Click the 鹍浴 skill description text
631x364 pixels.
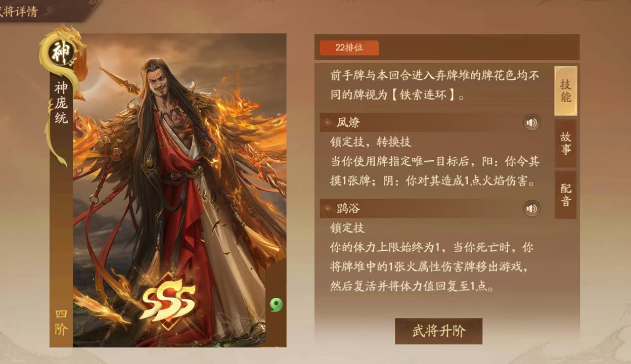coord(432,257)
